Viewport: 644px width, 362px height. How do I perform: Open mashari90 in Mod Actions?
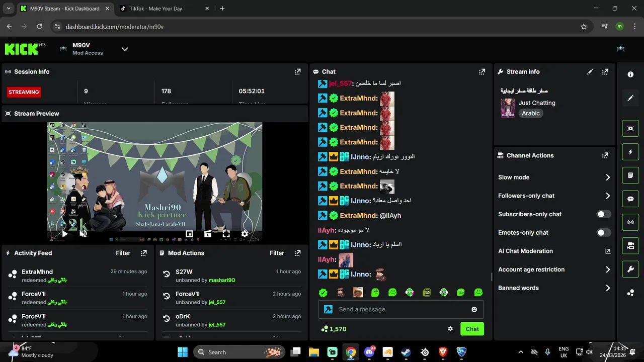(222, 281)
